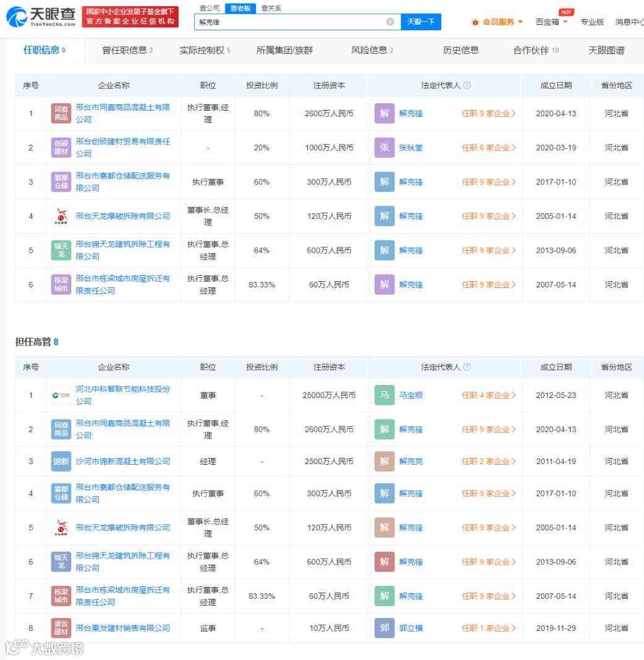Click the search input field containing 解壳锋
Image resolution: width=644 pixels, height=660 pixels.
(x=290, y=22)
